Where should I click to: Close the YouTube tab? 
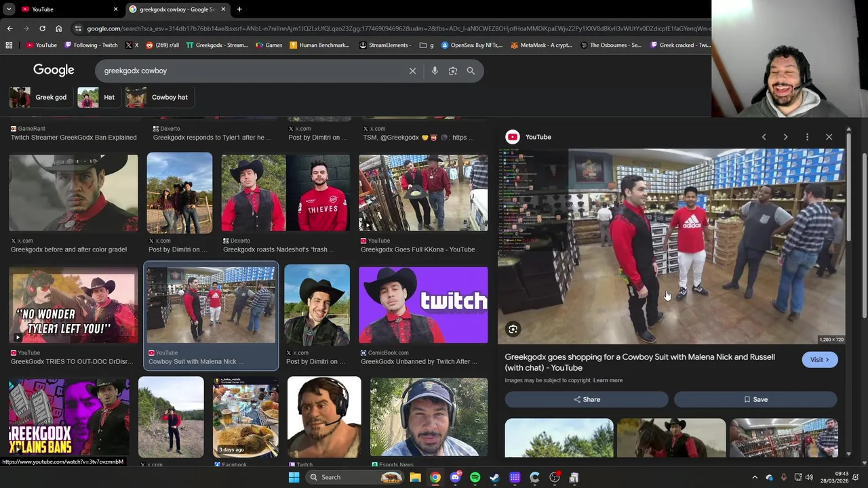click(x=115, y=9)
